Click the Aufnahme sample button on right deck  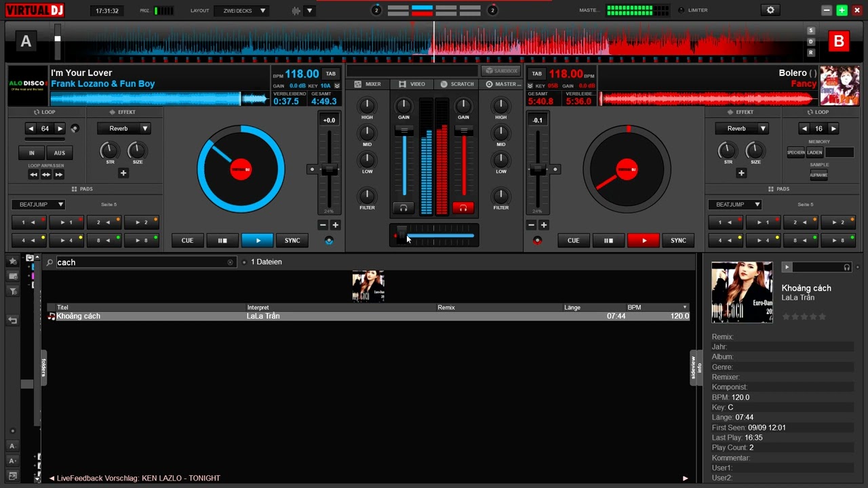819,175
